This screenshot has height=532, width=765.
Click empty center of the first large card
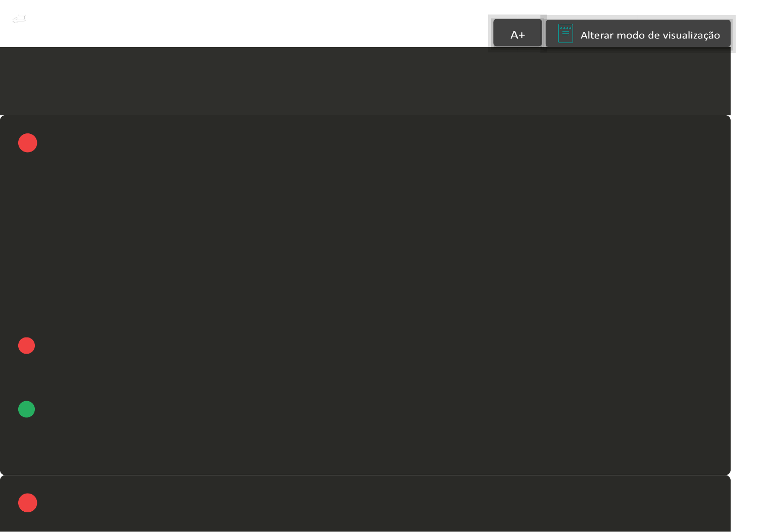(x=365, y=243)
